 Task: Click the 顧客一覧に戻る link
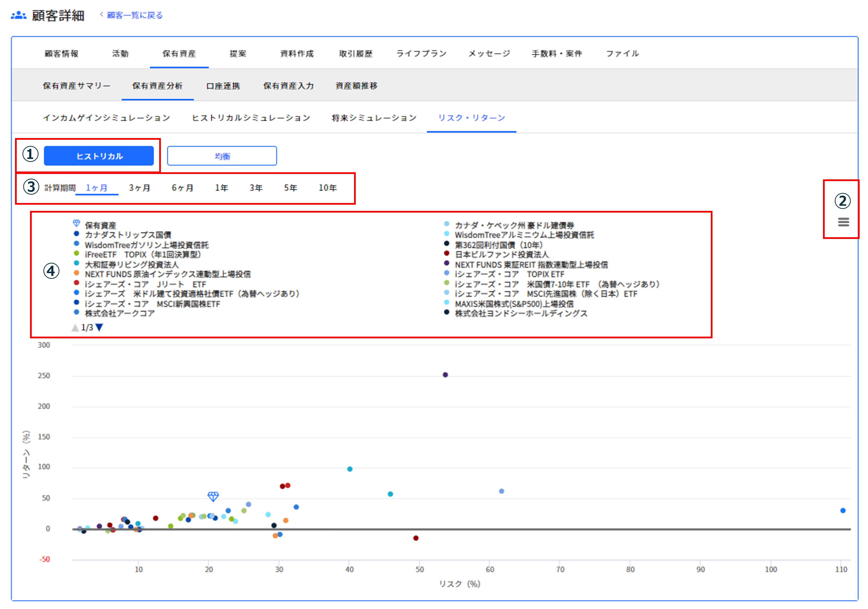135,16
